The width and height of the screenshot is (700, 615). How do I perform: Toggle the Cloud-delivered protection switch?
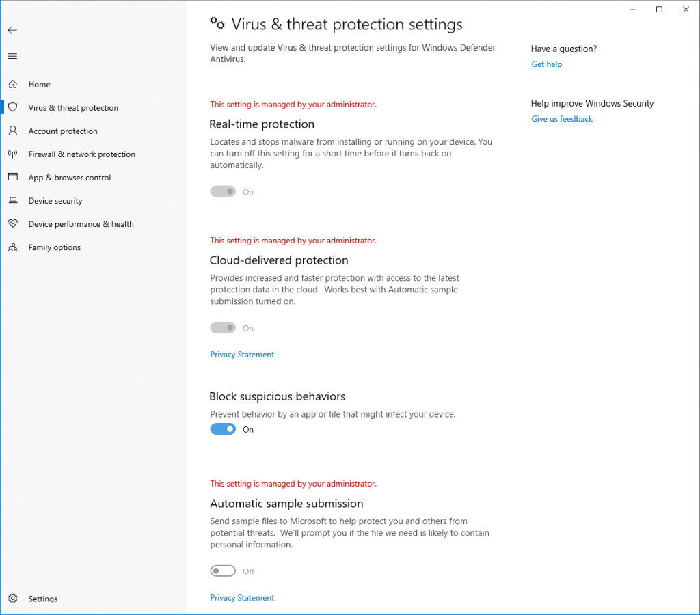click(x=223, y=328)
